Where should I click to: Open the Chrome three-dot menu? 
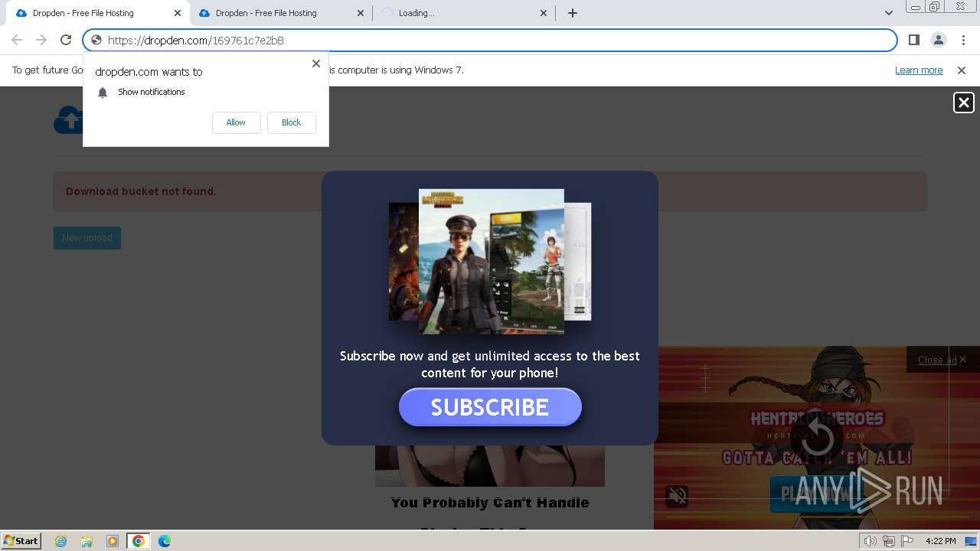(962, 40)
